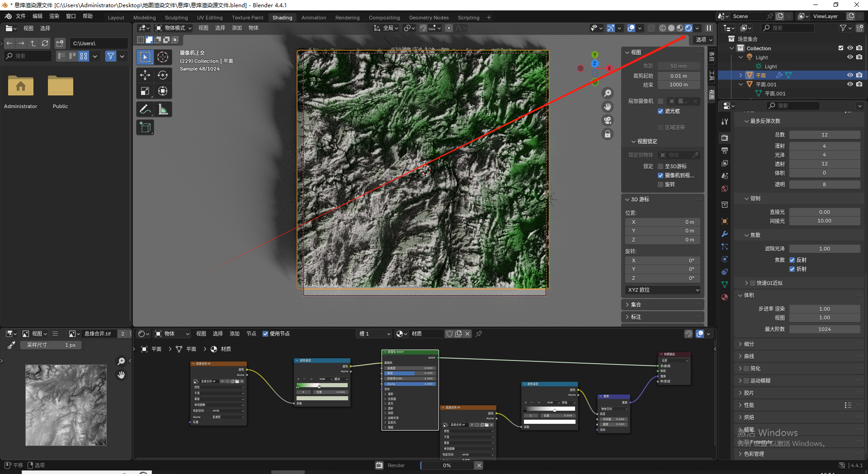
Task: Cancel the Render progress with X button
Action: point(479,465)
